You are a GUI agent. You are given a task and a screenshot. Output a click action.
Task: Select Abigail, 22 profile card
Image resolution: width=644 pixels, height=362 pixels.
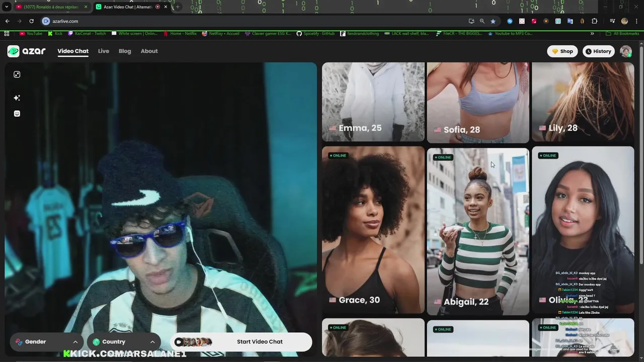(478, 231)
